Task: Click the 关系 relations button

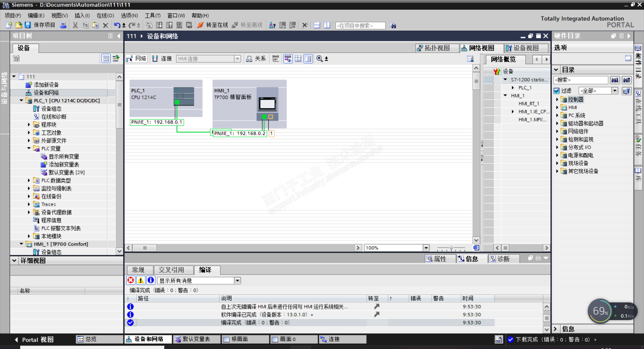Action: point(256,59)
